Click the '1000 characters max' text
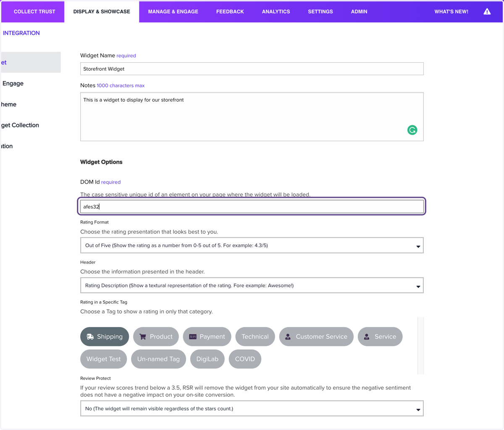Screen dimensions: 504x430 pos(121,85)
